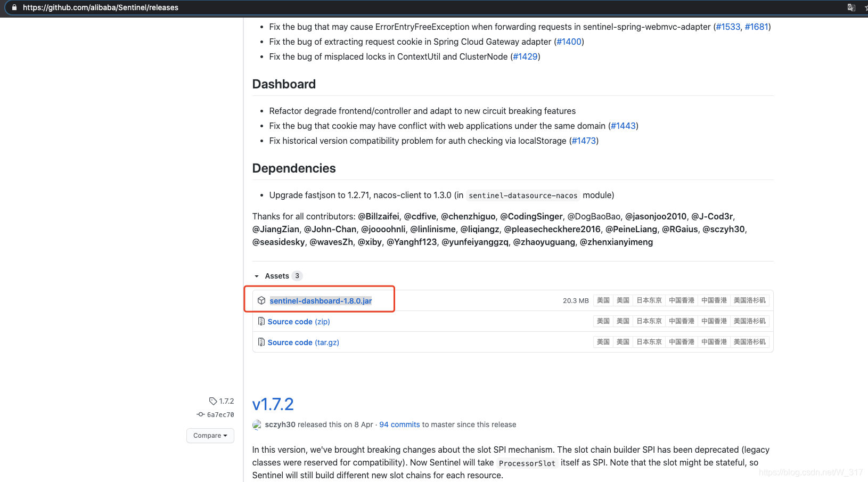Click the ProcessorSlot code text
The width and height of the screenshot is (868, 482).
[x=527, y=463]
